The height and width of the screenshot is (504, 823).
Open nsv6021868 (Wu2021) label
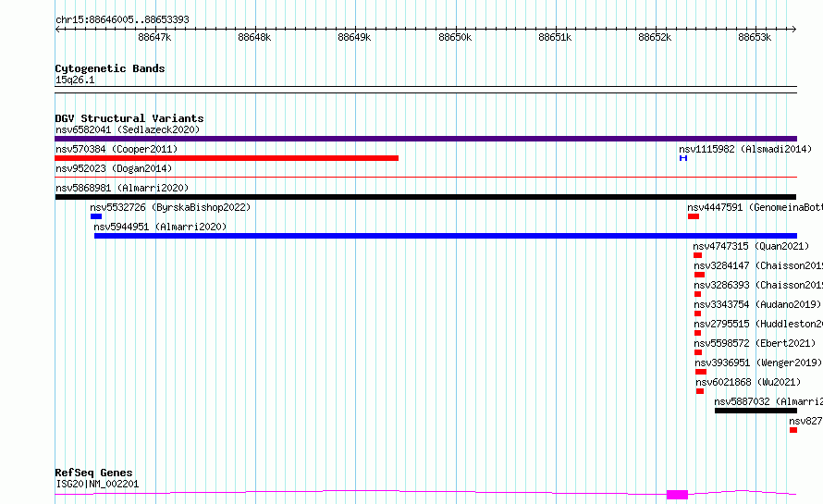point(748,382)
